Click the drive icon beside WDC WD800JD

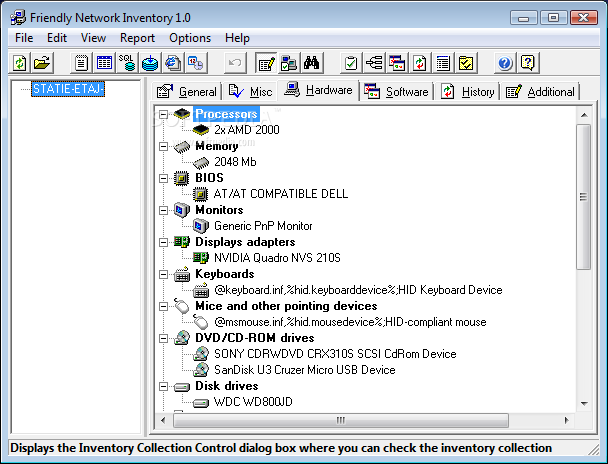pos(201,402)
